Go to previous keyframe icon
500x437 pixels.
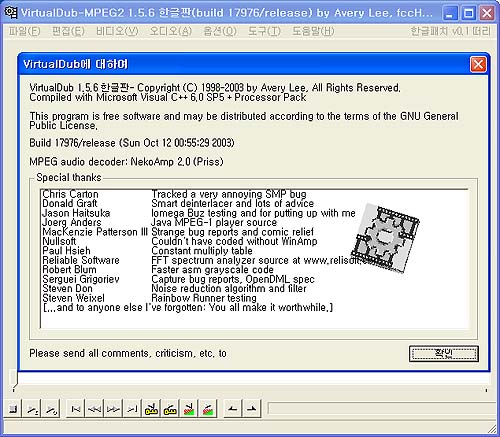[x=151, y=409]
